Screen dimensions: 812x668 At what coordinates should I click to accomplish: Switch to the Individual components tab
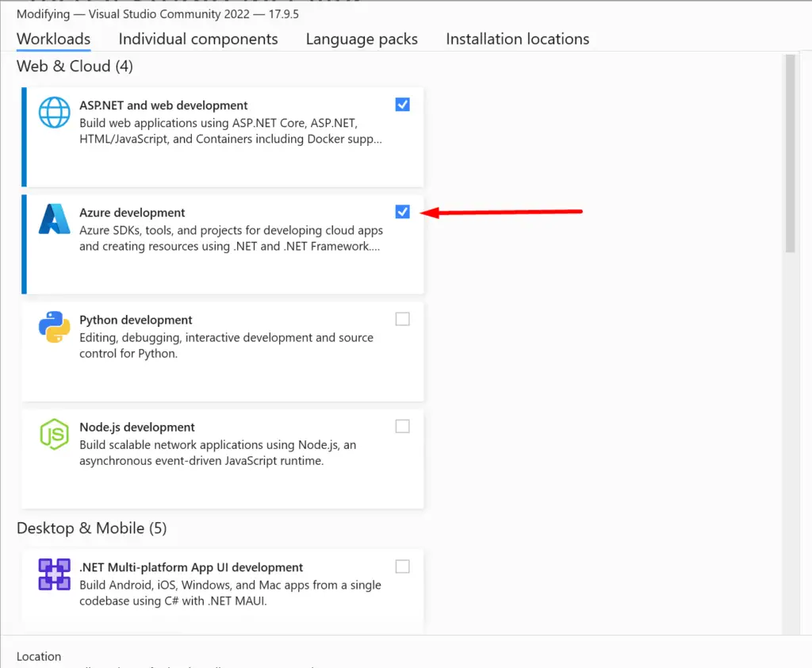click(197, 39)
